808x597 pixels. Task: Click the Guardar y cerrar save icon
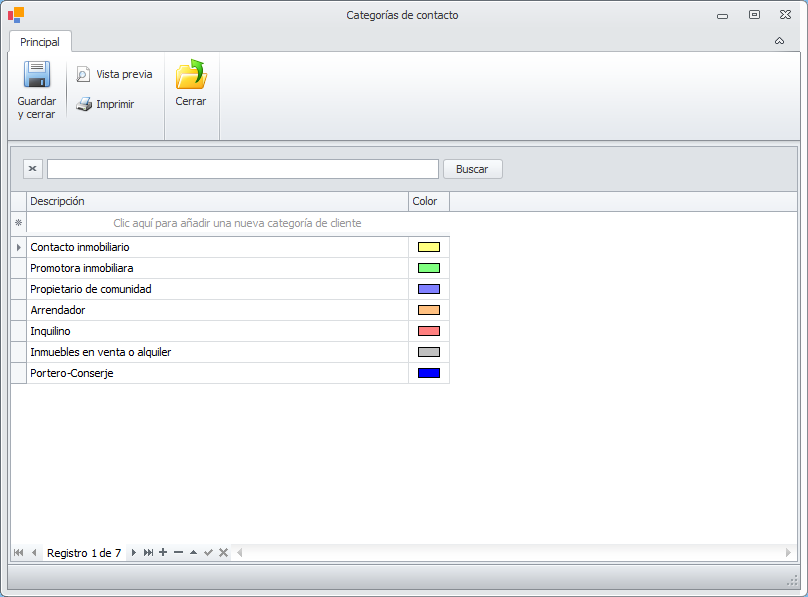click(37, 75)
